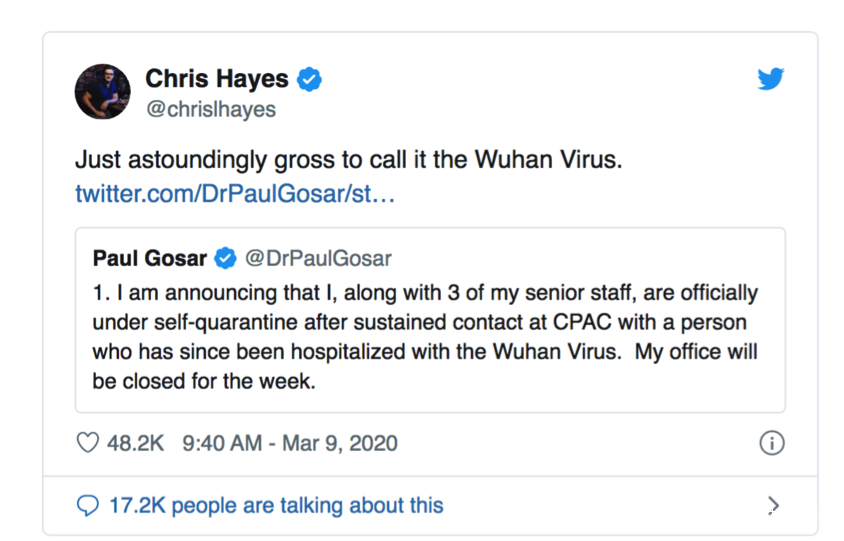Click the reply speech bubble icon

tap(89, 505)
